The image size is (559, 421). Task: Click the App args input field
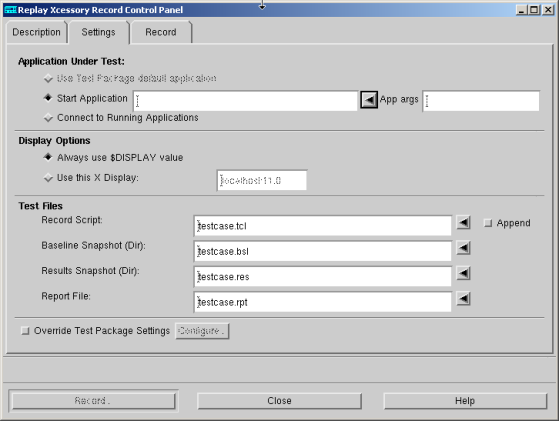481,101
